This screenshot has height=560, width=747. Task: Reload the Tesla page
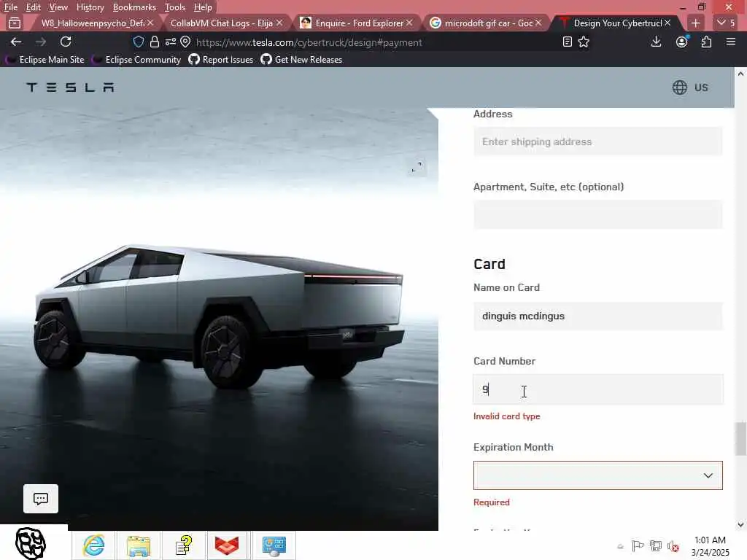pos(66,42)
